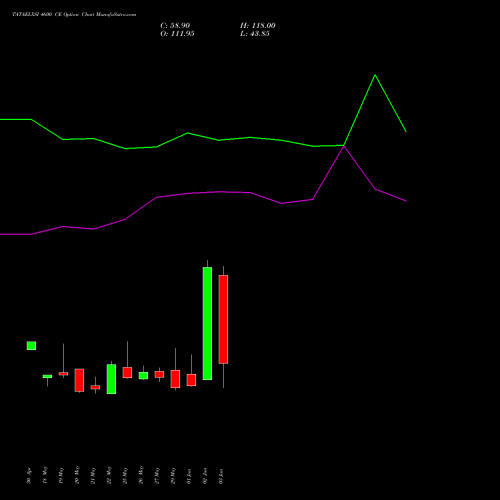Click the peak of the green line
Image resolution: width=500 pixels, height=500 pixels.
375,75
